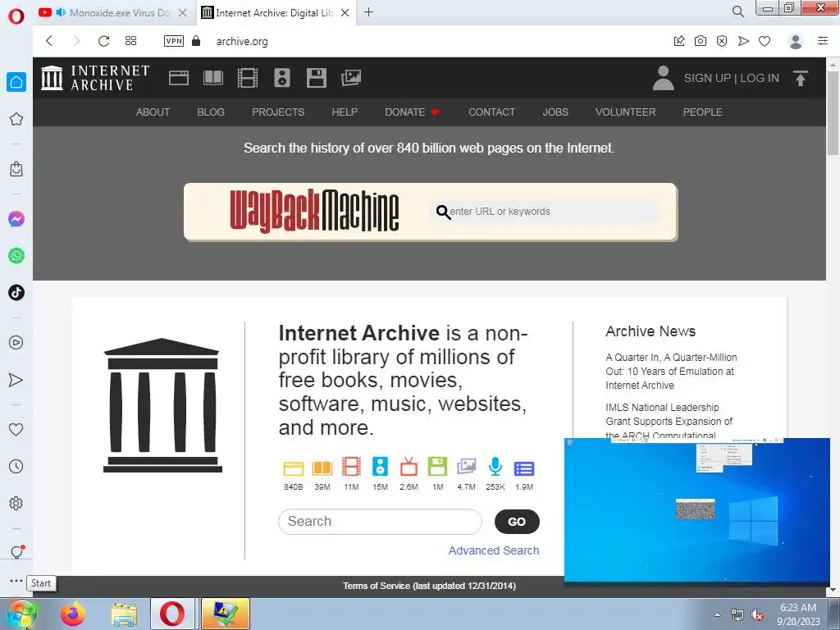Open History clock in the sidebar
The image size is (840, 630).
[x=16, y=466]
